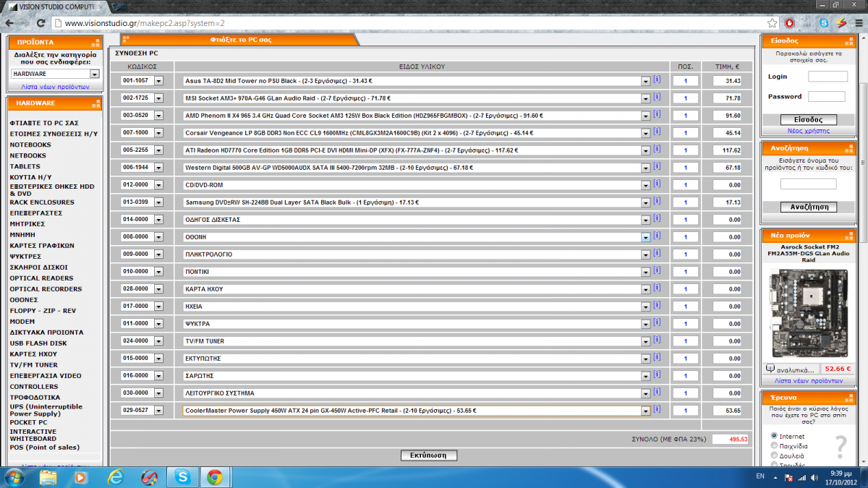Open NOTEBOOKS category

[30, 145]
